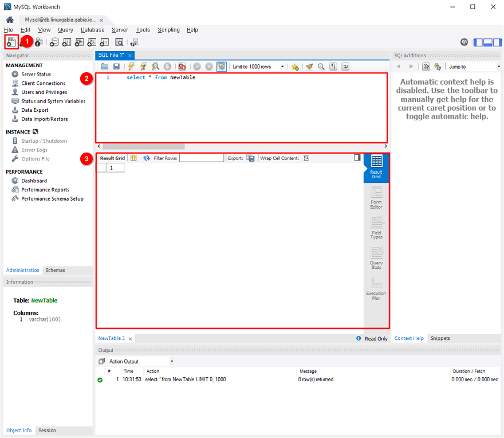Screen dimensions: 504x438
Task: Open Search table data tool
Action: click(119, 42)
